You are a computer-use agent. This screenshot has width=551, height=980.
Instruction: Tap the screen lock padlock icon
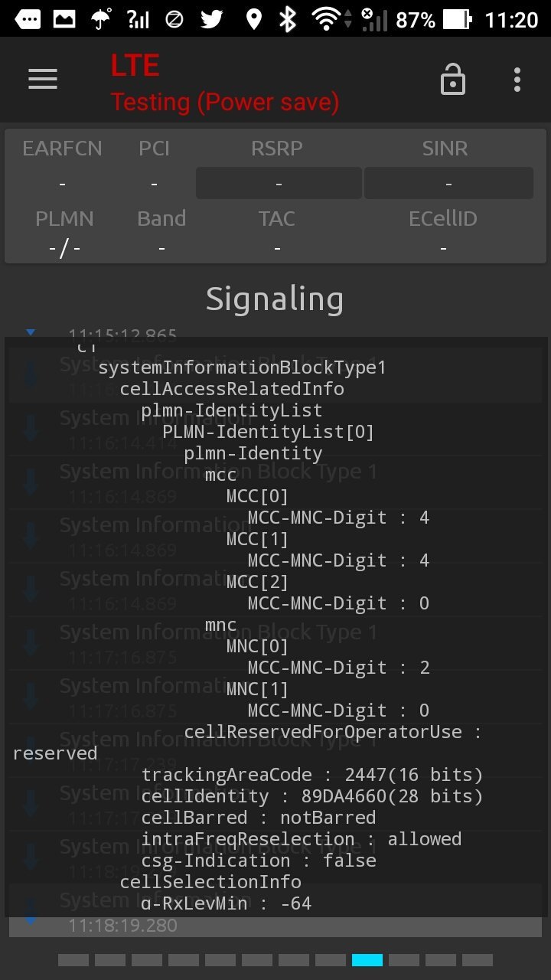[x=452, y=79]
